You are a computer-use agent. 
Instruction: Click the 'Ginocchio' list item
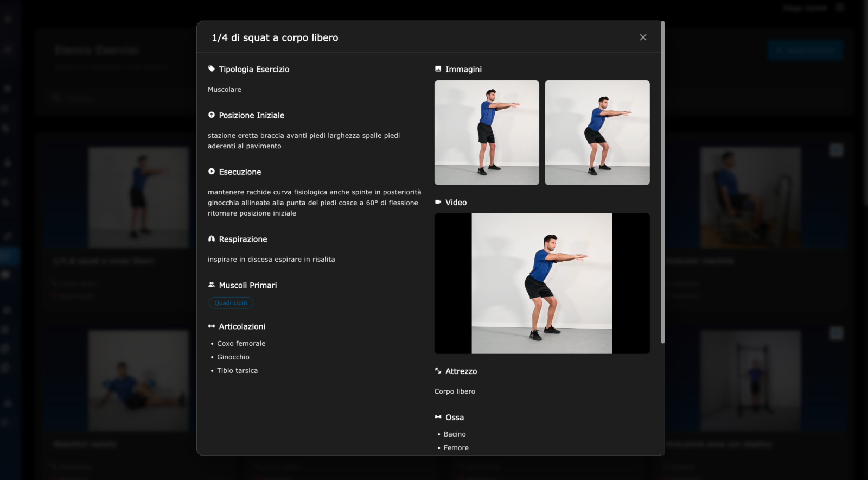coord(233,357)
